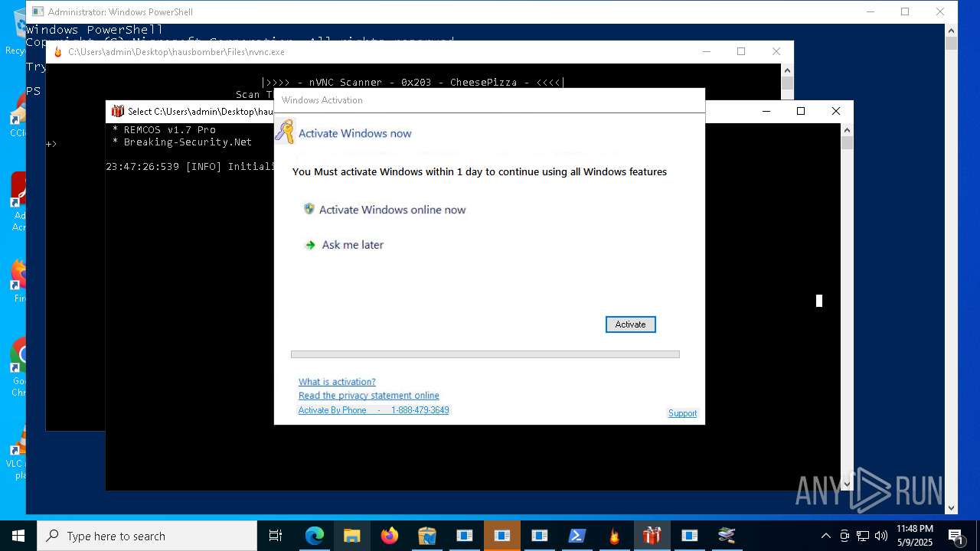Click nvnc.exe window scrollbar up arrow
This screenshot has height=551, width=980.
pos(788,70)
